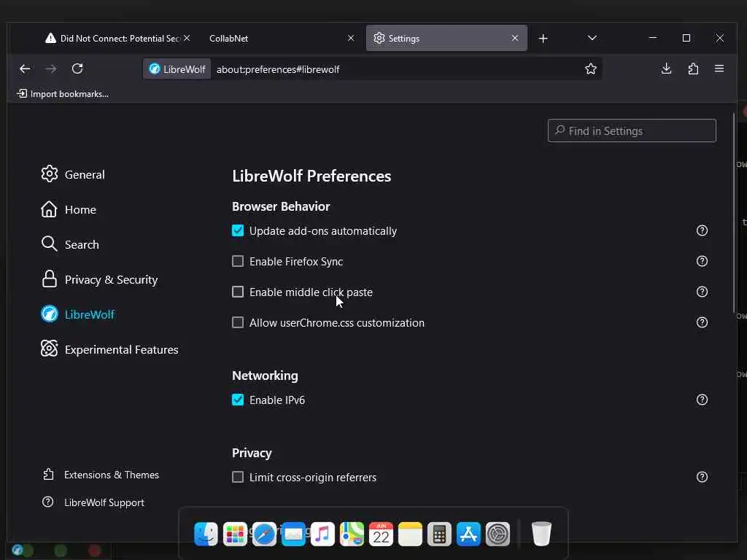
Task: Show help for Update add-ons automatically
Action: [702, 230]
